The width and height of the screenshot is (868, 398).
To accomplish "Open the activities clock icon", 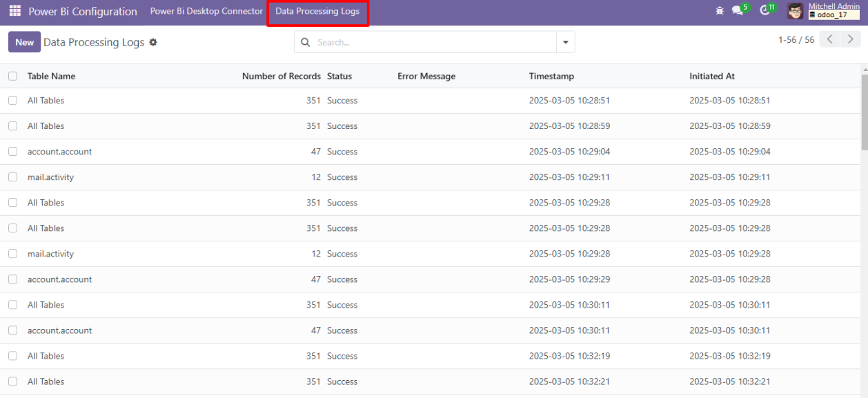I will click(x=765, y=11).
